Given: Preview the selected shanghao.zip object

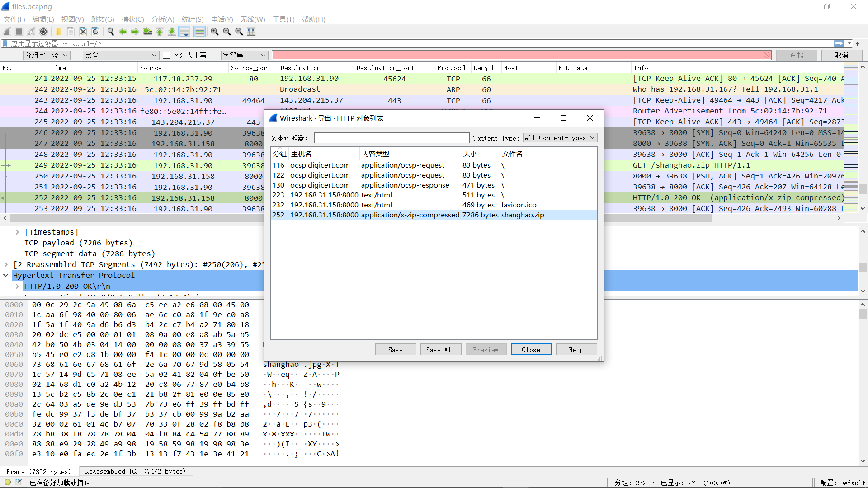Looking at the screenshot, I should click(486, 349).
